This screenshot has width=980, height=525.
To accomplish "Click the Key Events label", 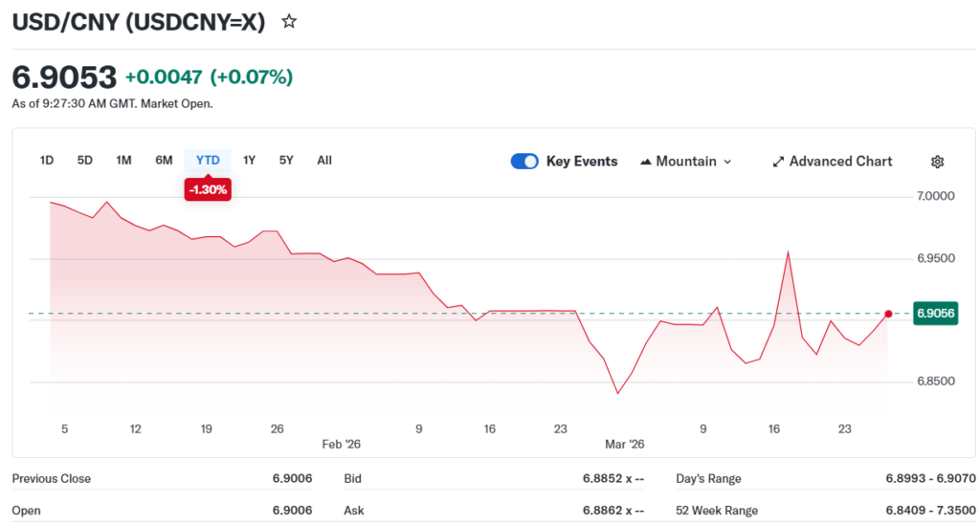I will pyautogui.click(x=582, y=162).
